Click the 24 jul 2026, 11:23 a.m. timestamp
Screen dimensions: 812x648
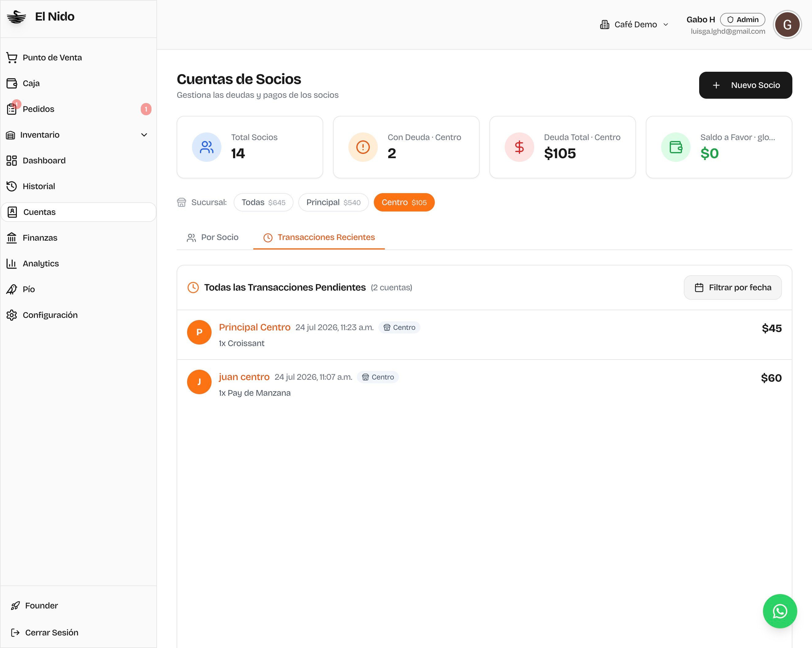[335, 328]
